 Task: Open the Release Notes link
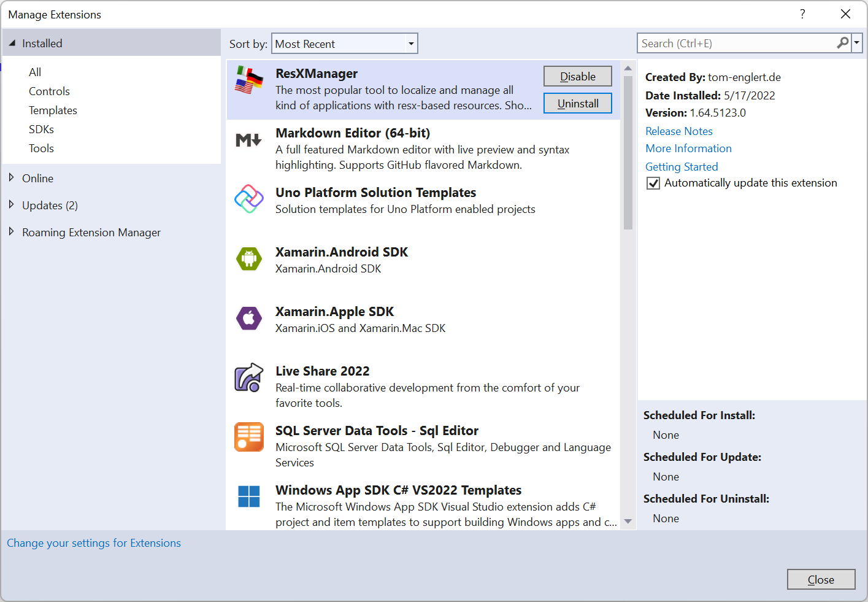click(x=679, y=131)
